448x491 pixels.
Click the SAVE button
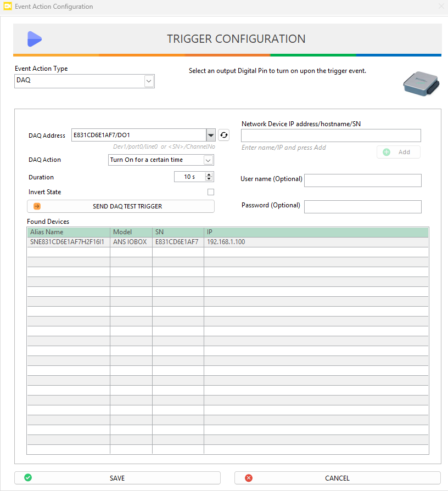(x=117, y=478)
